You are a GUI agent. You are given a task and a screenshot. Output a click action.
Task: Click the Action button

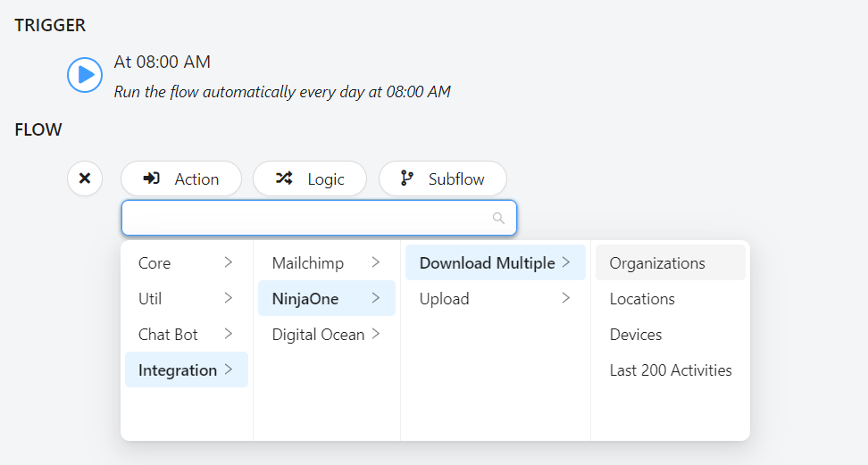(181, 179)
